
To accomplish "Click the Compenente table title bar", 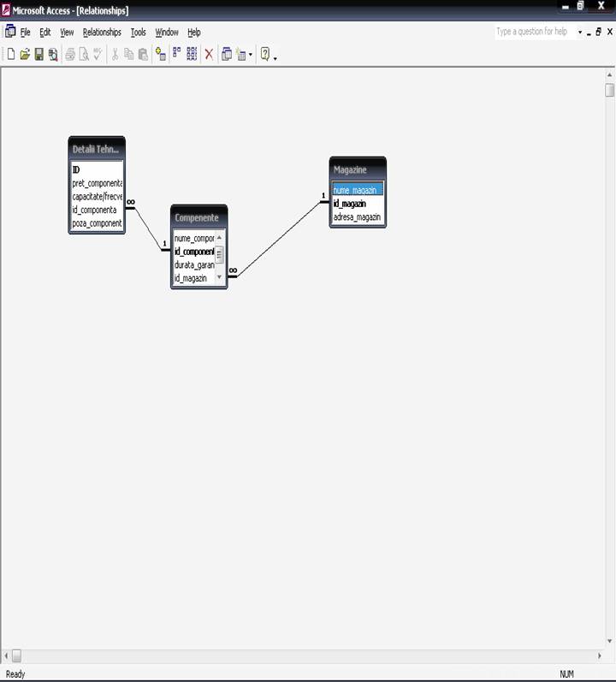I will click(197, 217).
